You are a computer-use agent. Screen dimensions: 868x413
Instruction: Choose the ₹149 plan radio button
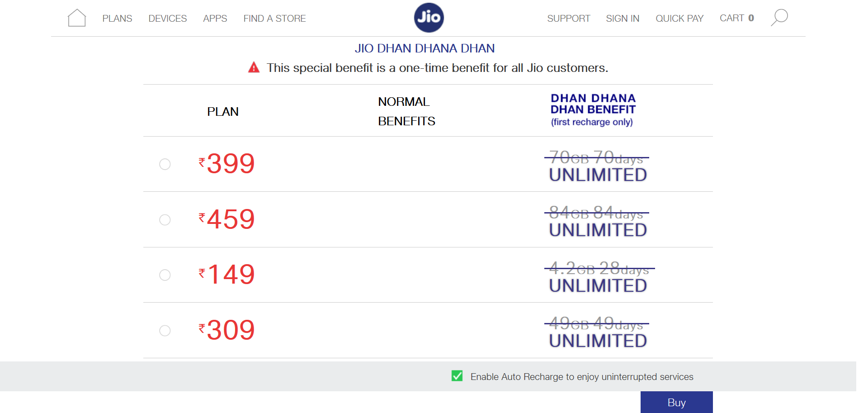pos(165,275)
